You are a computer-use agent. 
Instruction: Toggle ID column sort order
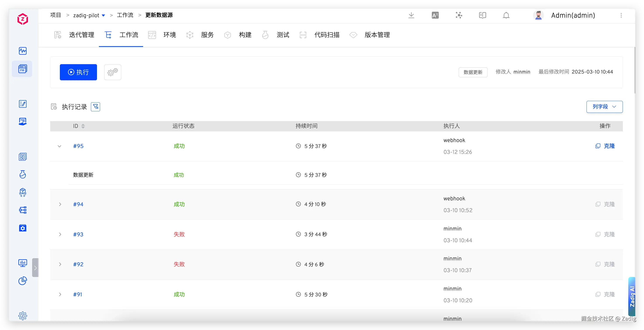point(83,126)
